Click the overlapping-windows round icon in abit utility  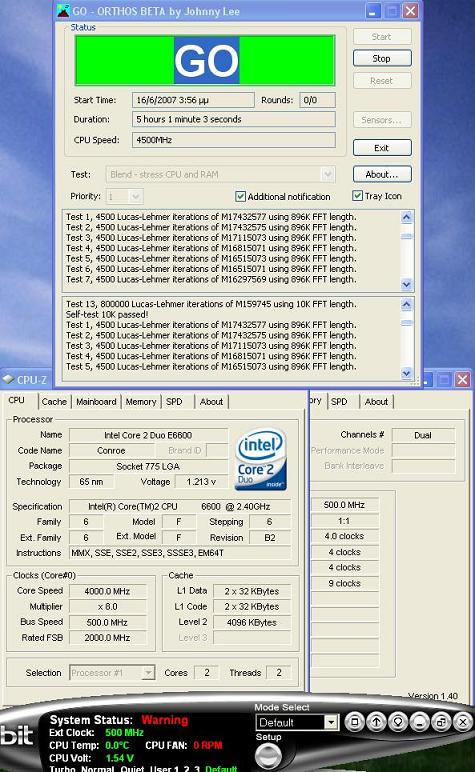tap(441, 722)
